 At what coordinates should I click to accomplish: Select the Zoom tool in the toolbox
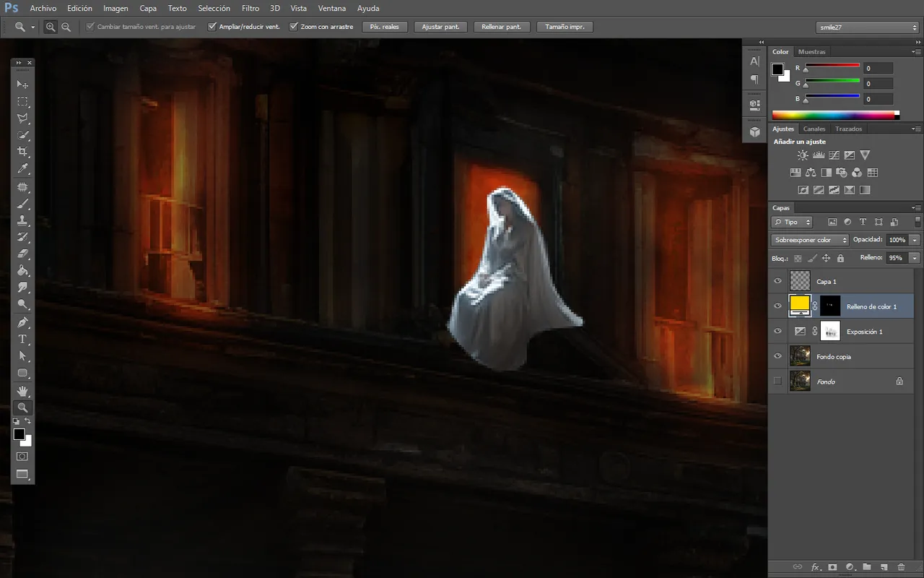(x=22, y=407)
